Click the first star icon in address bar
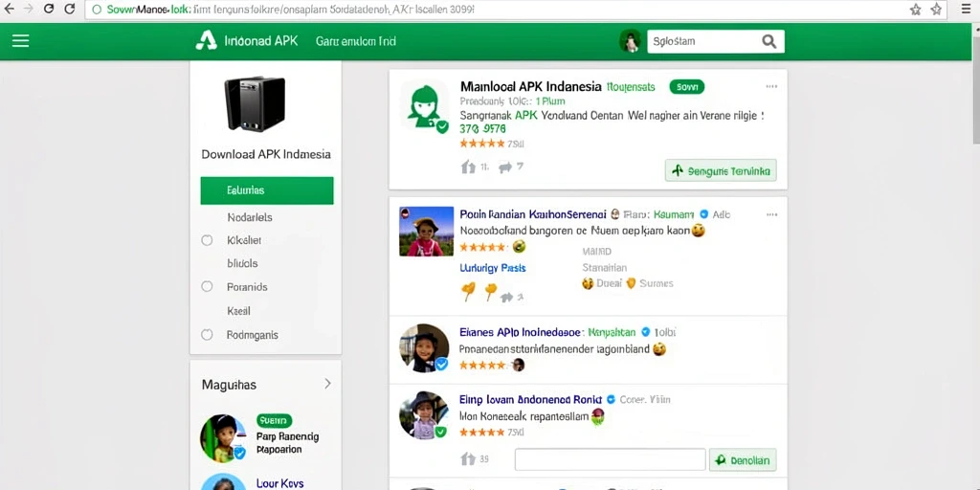This screenshot has width=980, height=490. pos(916,10)
